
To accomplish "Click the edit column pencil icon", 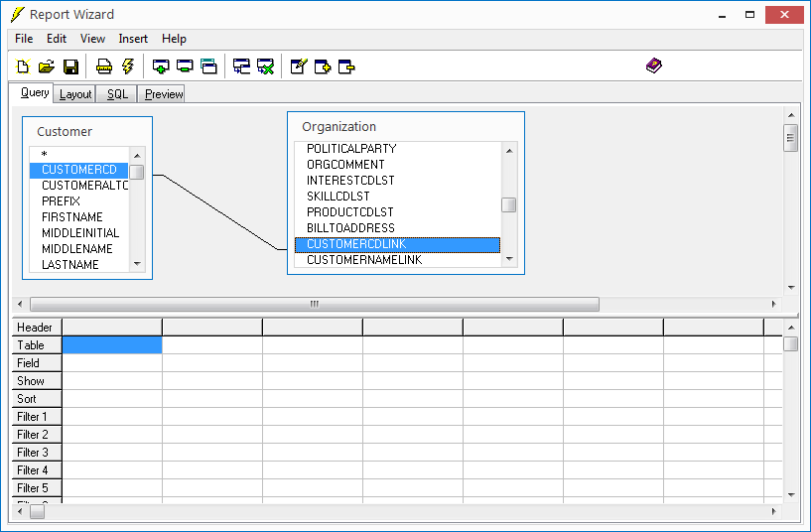I will (299, 66).
